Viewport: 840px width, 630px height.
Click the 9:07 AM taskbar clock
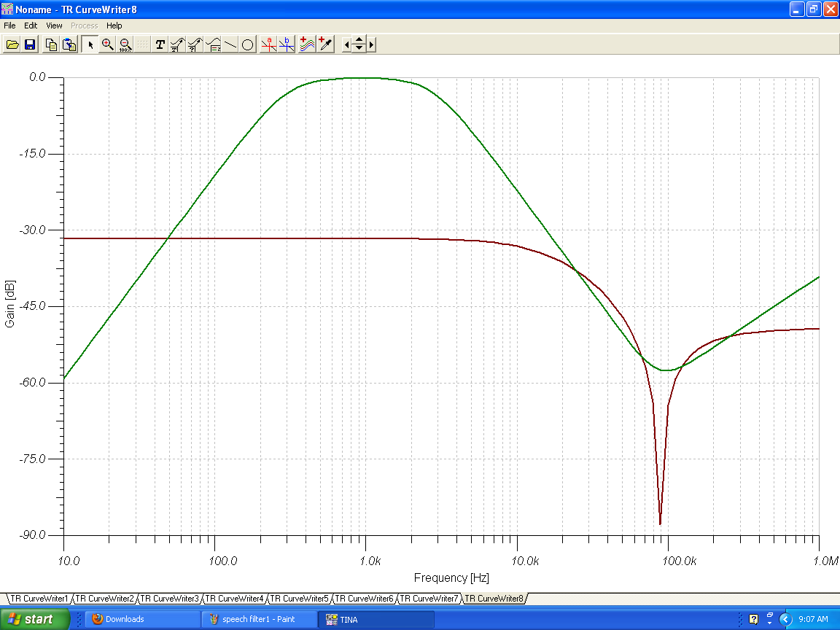[x=813, y=619]
